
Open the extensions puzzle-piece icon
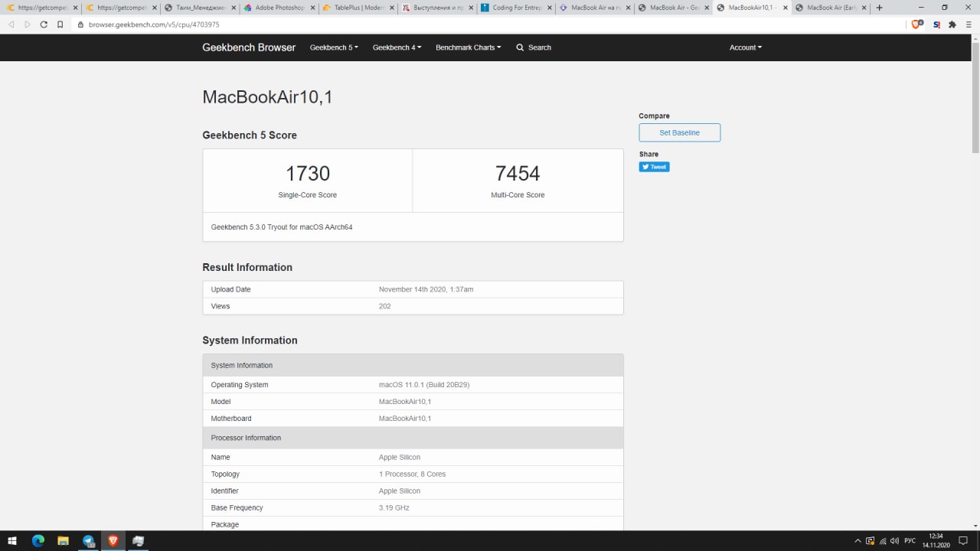[952, 24]
